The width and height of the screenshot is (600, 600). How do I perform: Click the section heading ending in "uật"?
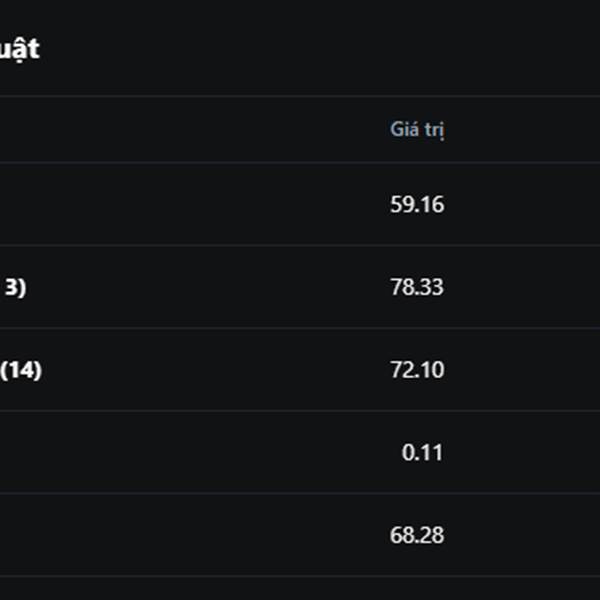(20, 49)
